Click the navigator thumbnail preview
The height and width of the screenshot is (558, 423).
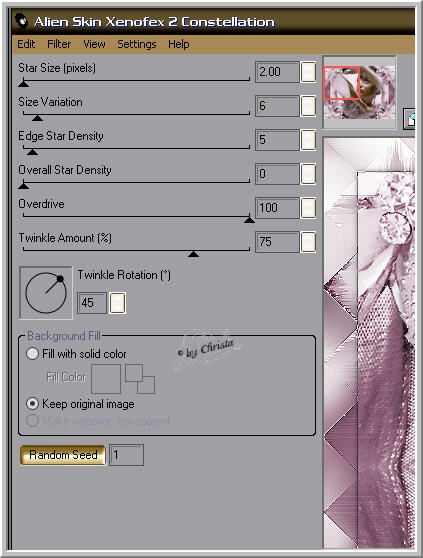[359, 92]
